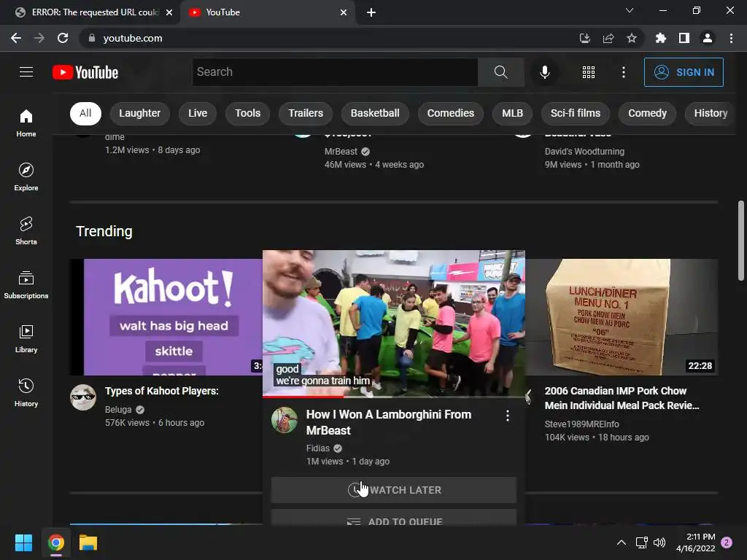Select the History filter chip

coord(711,113)
